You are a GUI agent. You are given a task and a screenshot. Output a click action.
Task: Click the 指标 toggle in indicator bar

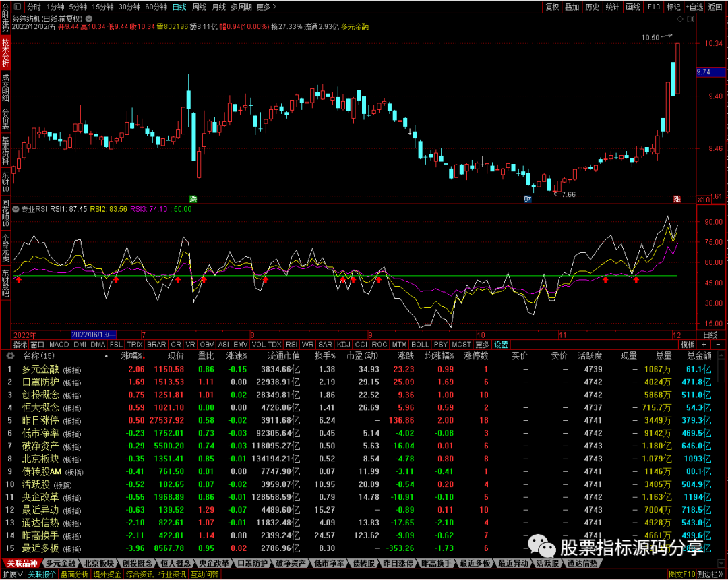coord(20,345)
